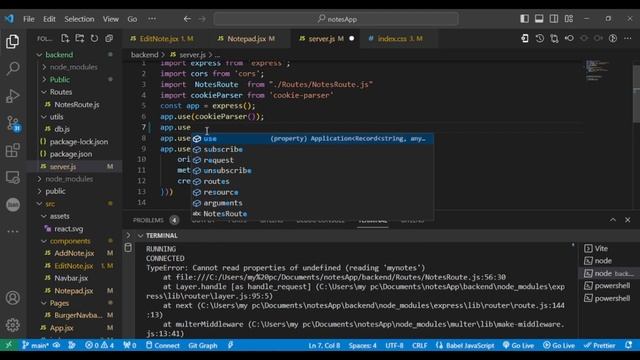
Task: Open package.json file
Action: point(71,154)
